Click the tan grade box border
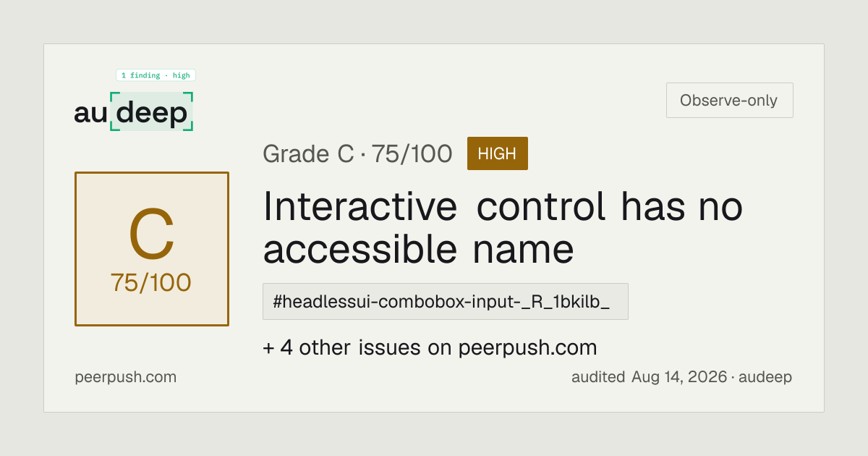 [75, 249]
